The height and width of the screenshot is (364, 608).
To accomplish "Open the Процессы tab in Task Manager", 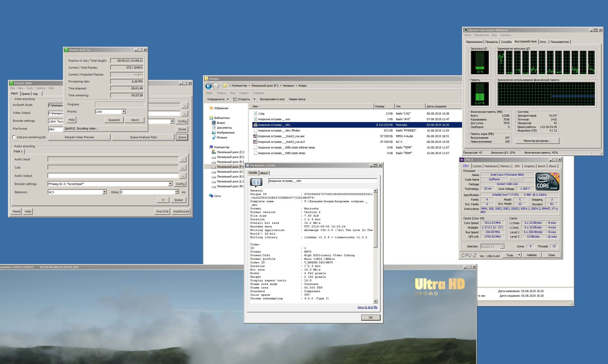I will 491,42.
